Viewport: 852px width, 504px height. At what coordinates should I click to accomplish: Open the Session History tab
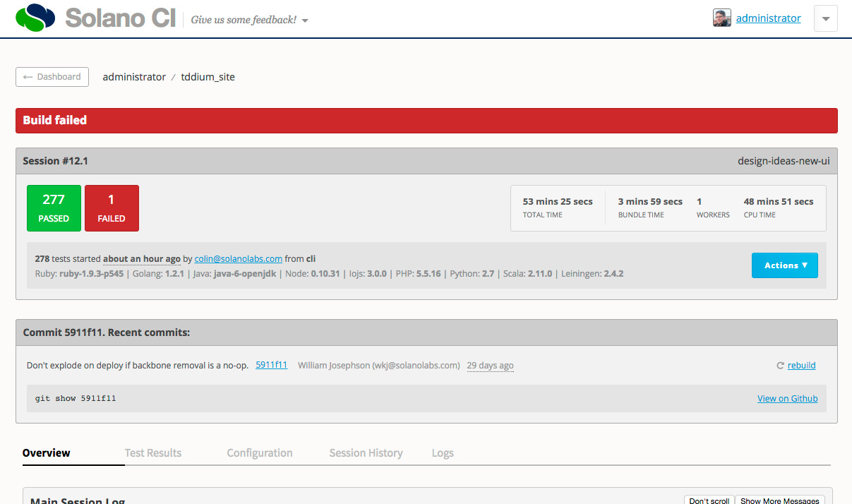click(366, 453)
